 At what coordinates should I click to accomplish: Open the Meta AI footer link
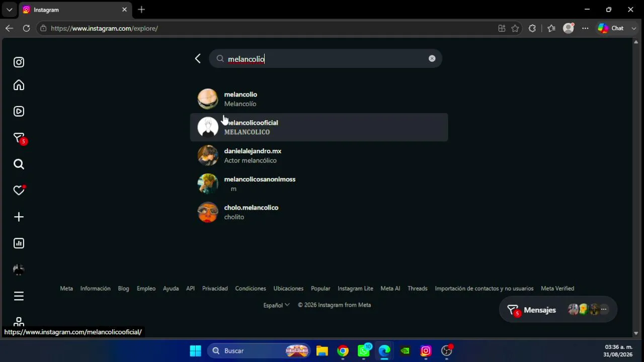click(x=390, y=289)
